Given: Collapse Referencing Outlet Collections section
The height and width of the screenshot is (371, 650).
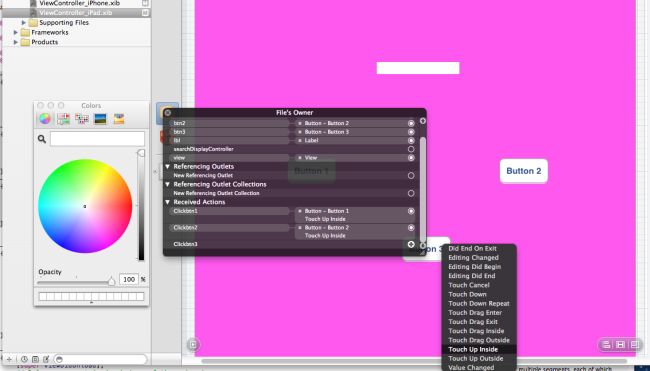Looking at the screenshot, I should point(168,184).
